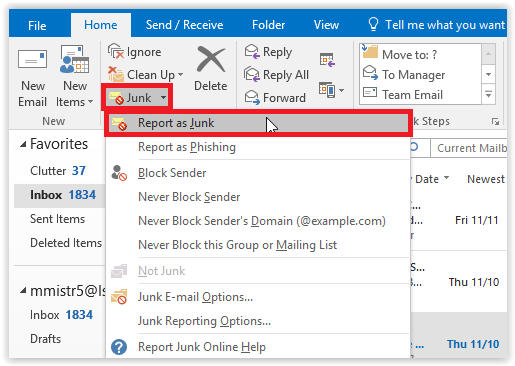Click the To Manager quick step label
515x366 pixels.
tap(413, 75)
